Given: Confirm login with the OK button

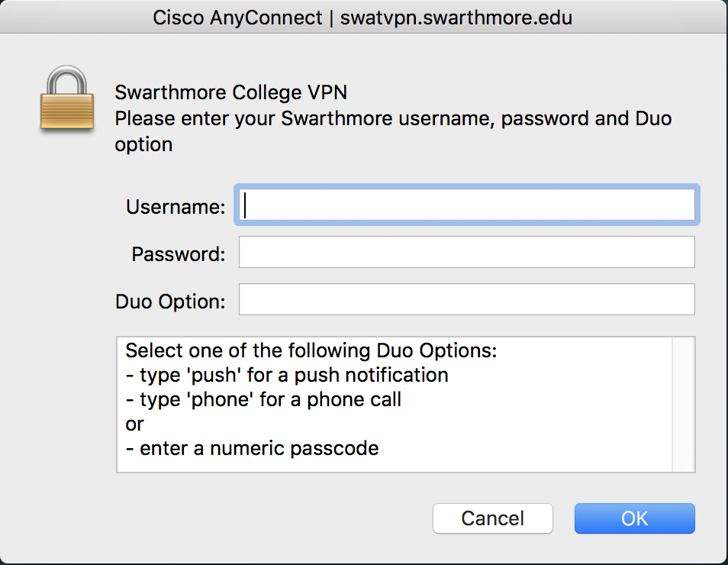Looking at the screenshot, I should (x=634, y=518).
